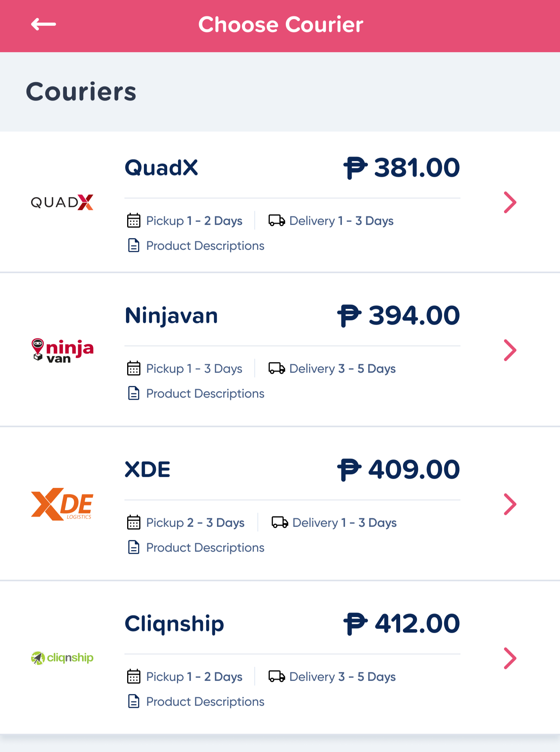Screen dimensions: 560x752
Task: Open XDE Product Descriptions link
Action: (x=205, y=547)
